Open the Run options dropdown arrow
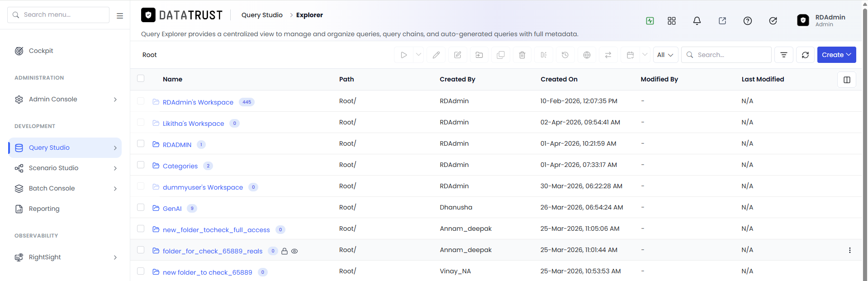 point(418,55)
